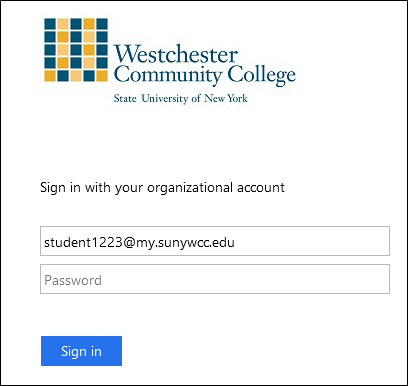This screenshot has width=408, height=386.
Task: Click the bottom-left gold square in logo grid
Action: point(50,76)
